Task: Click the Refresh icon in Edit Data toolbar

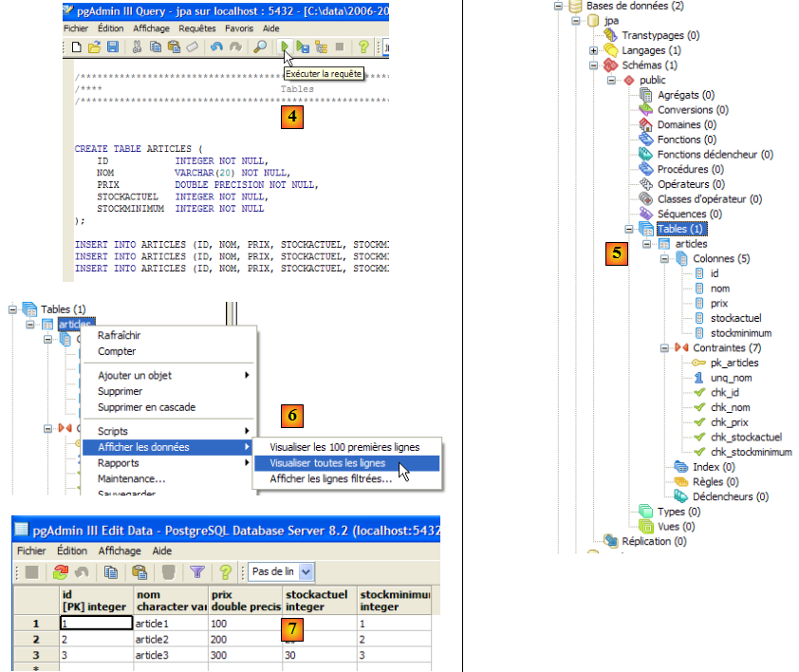Action: [61, 572]
